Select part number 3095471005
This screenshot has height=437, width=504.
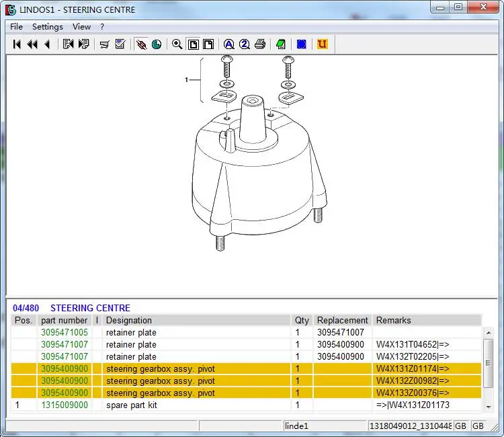click(65, 333)
